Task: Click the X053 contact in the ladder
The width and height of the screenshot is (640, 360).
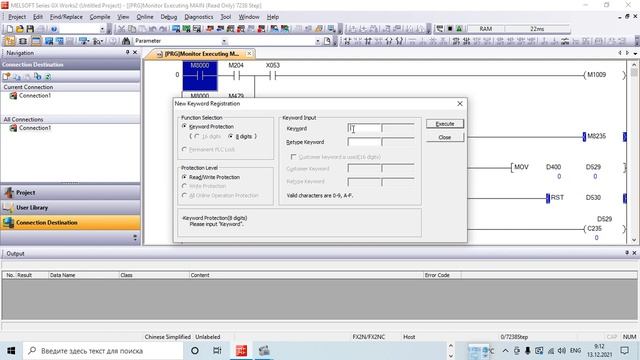Action: (x=273, y=76)
